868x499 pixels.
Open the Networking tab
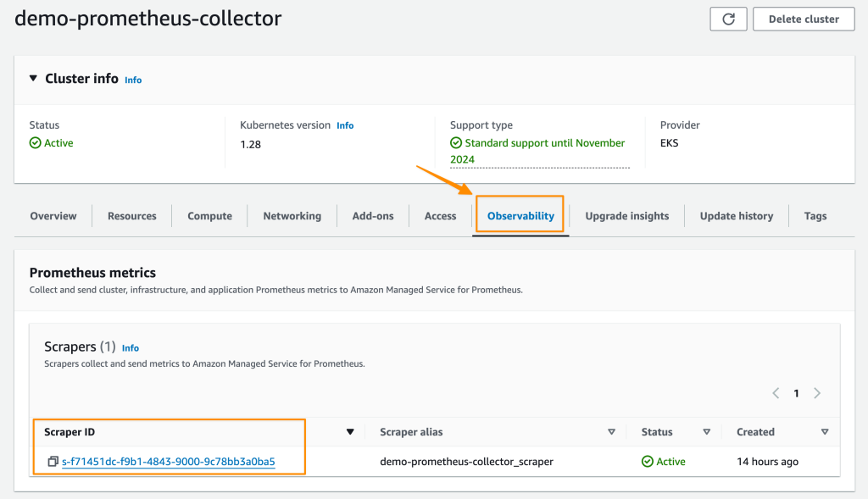(292, 216)
